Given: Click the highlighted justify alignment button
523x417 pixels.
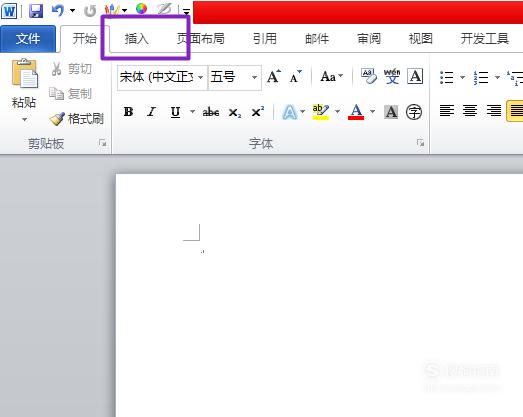Looking at the screenshot, I should tap(515, 110).
